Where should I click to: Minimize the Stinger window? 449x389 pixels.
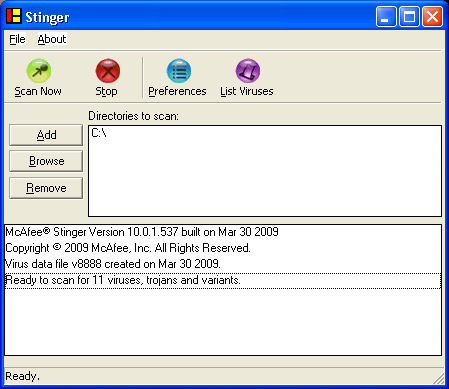[386, 16]
